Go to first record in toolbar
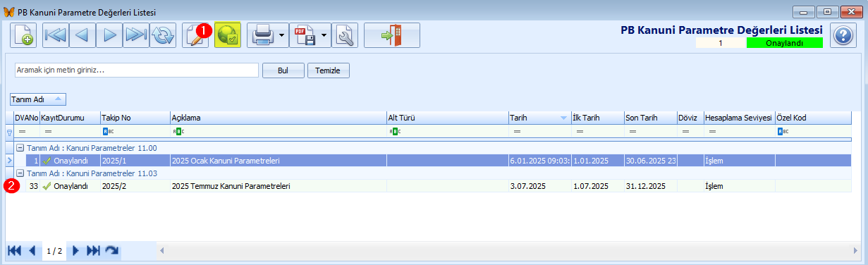The height and width of the screenshot is (265, 868). point(55,35)
